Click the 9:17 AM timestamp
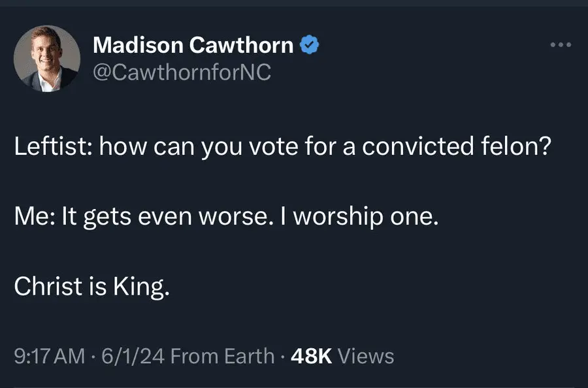 pyautogui.click(x=50, y=356)
